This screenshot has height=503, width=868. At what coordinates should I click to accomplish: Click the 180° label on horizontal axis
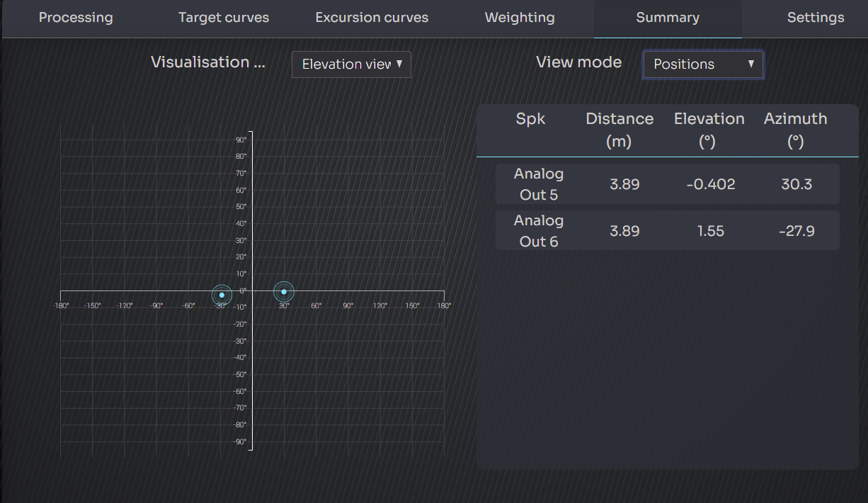click(x=444, y=305)
